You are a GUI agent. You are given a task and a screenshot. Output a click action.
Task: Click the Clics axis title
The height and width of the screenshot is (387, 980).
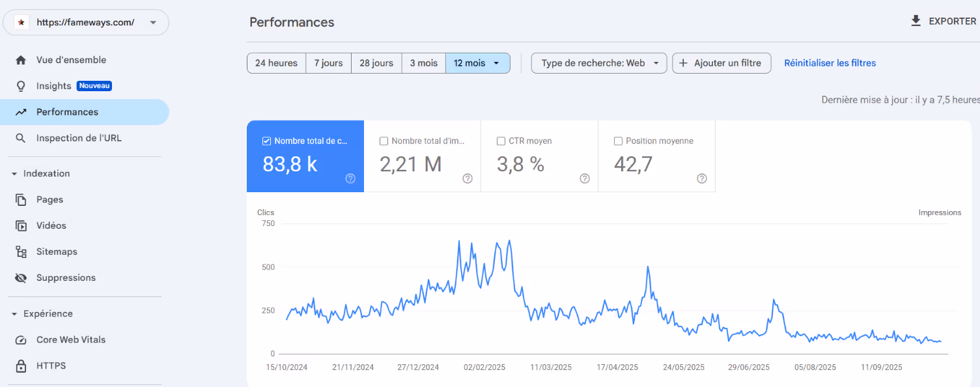(266, 212)
